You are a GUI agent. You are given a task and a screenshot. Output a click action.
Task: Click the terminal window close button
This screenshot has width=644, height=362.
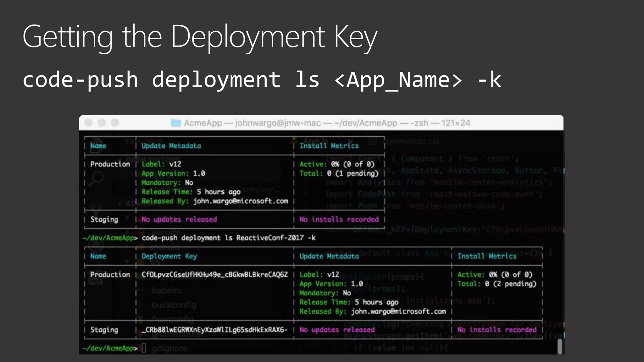[x=89, y=123]
